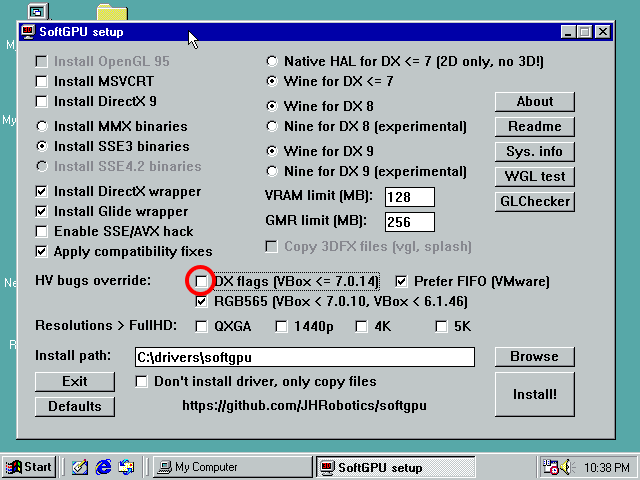Click the SoftGPU title bar icon
Image resolution: width=640 pixels, height=480 pixels.
[x=28, y=32]
